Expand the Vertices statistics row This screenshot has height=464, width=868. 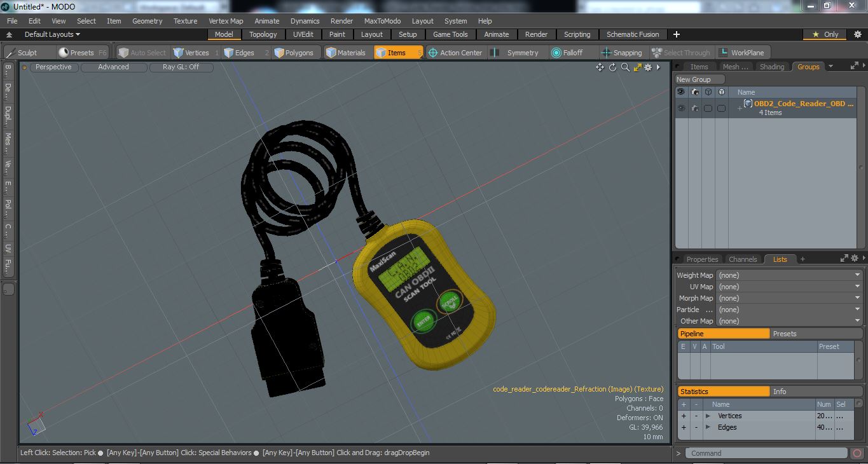(708, 416)
